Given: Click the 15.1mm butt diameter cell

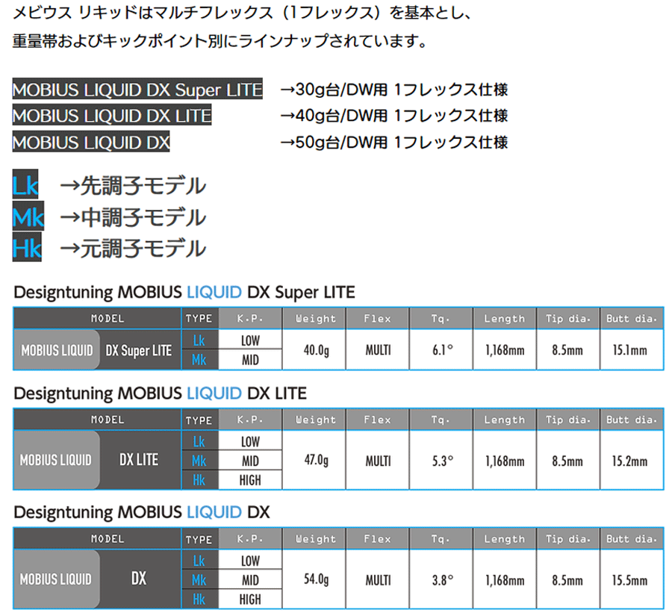Looking at the screenshot, I should pos(631,350).
